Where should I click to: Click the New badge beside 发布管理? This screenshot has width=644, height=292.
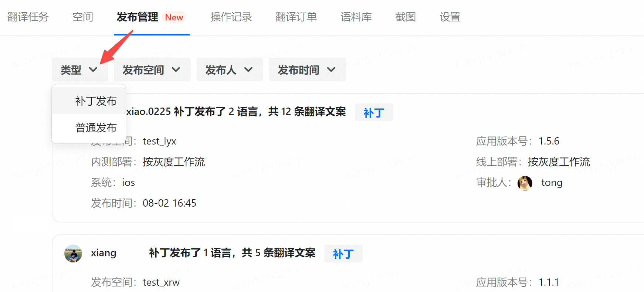pyautogui.click(x=174, y=17)
